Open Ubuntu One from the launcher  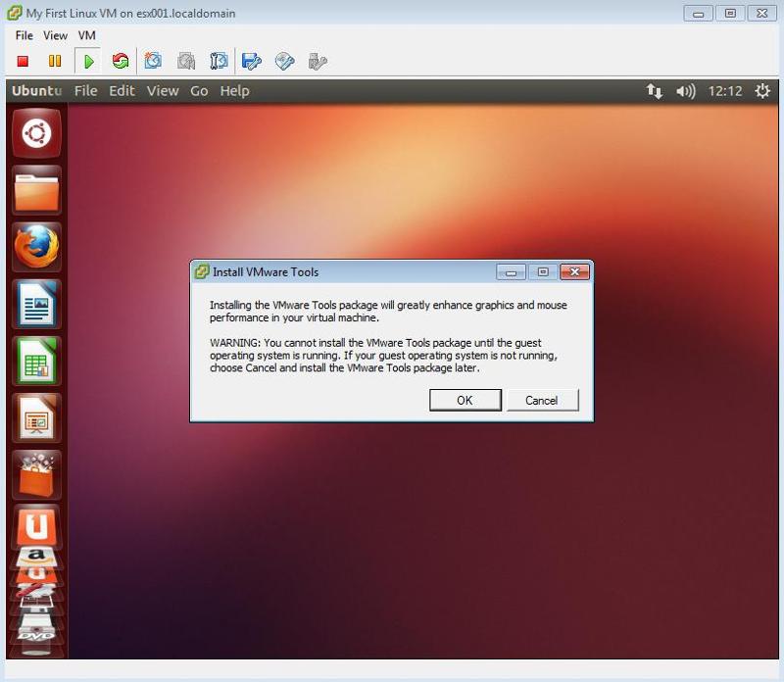36,526
